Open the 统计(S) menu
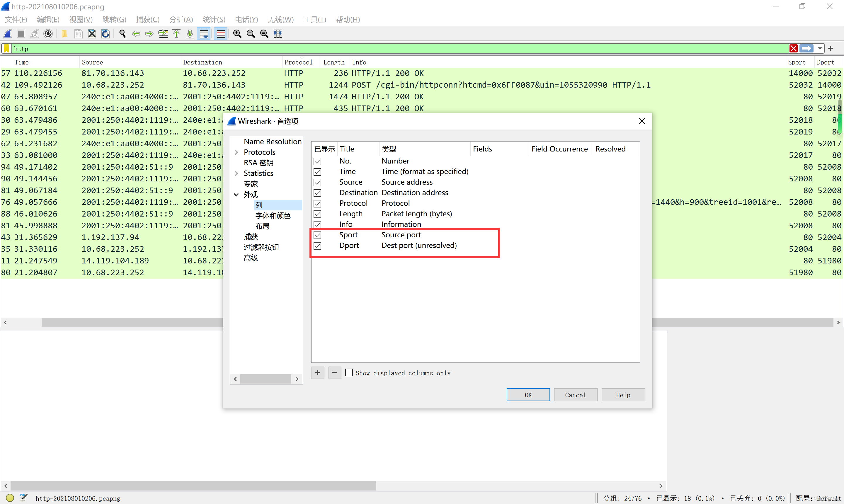This screenshot has height=504, width=844. [x=214, y=20]
